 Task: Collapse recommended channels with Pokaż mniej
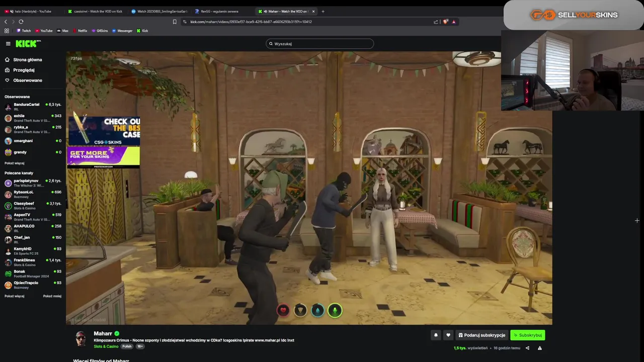click(52, 296)
